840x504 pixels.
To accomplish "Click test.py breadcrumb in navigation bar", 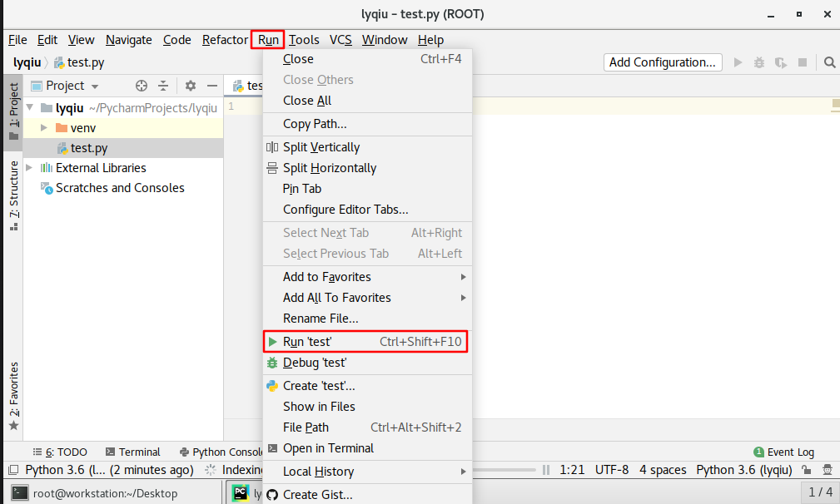I will point(79,62).
